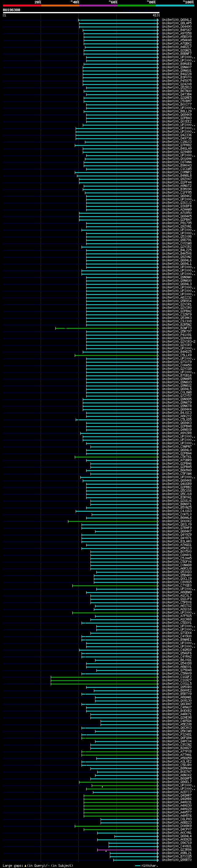
Task: Select hit label UniRef100_C0HA50
Action: pos(176,365)
